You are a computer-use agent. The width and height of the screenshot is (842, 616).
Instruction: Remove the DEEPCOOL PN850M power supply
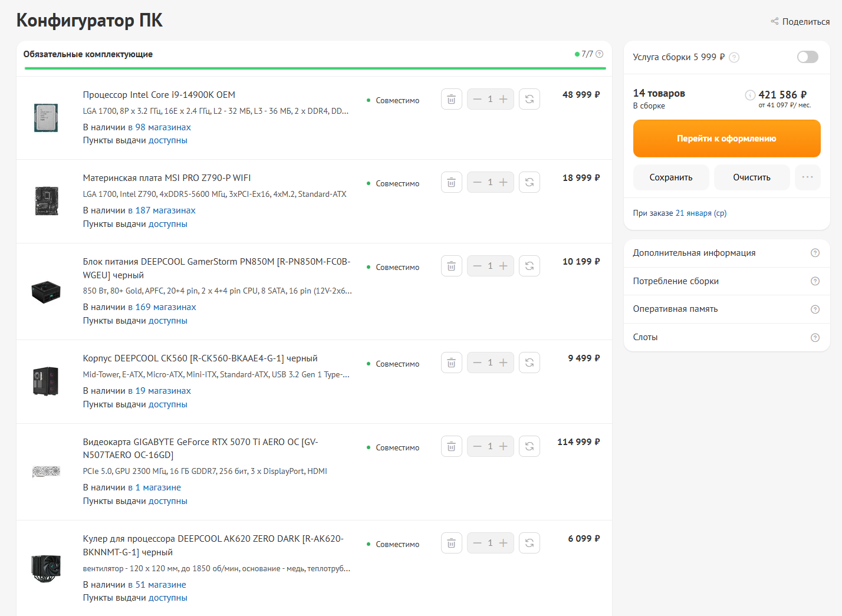pyautogui.click(x=451, y=266)
